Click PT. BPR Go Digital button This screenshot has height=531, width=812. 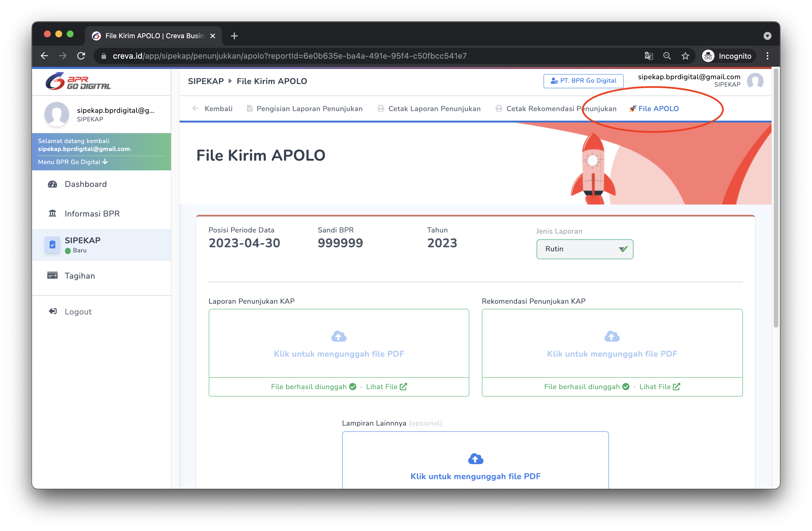[583, 81]
